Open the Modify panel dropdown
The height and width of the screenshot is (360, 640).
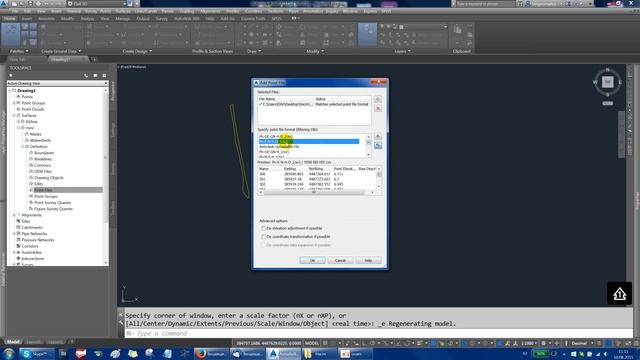(315, 51)
